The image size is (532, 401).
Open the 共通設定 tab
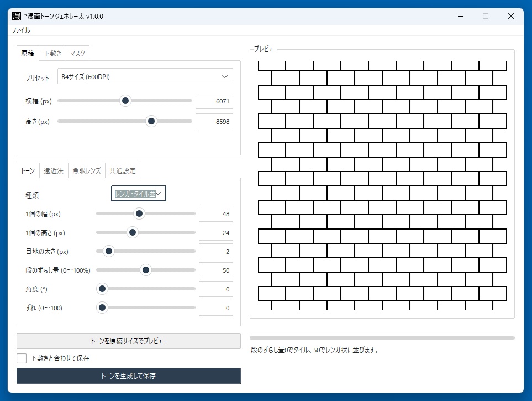123,170
